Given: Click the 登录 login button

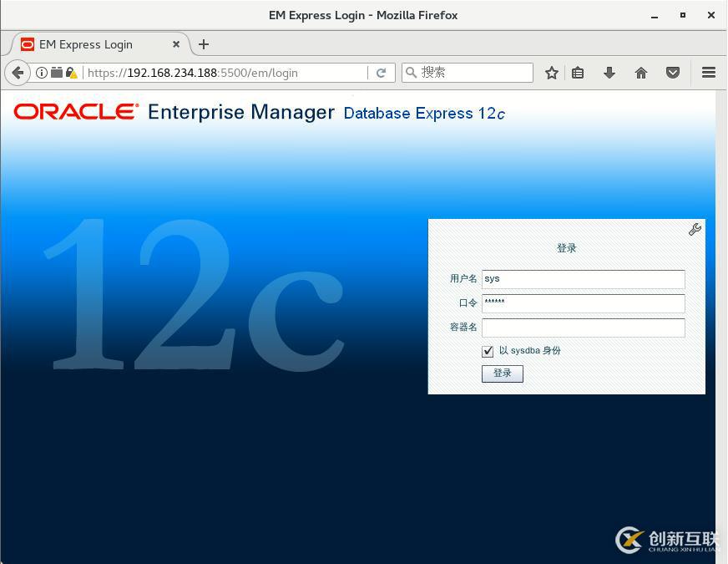Looking at the screenshot, I should (502, 373).
